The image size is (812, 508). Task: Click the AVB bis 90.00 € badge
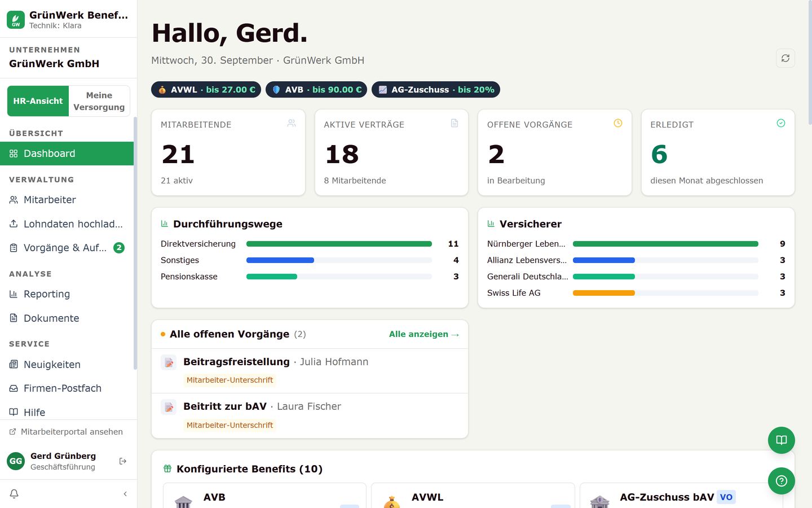pyautogui.click(x=316, y=90)
